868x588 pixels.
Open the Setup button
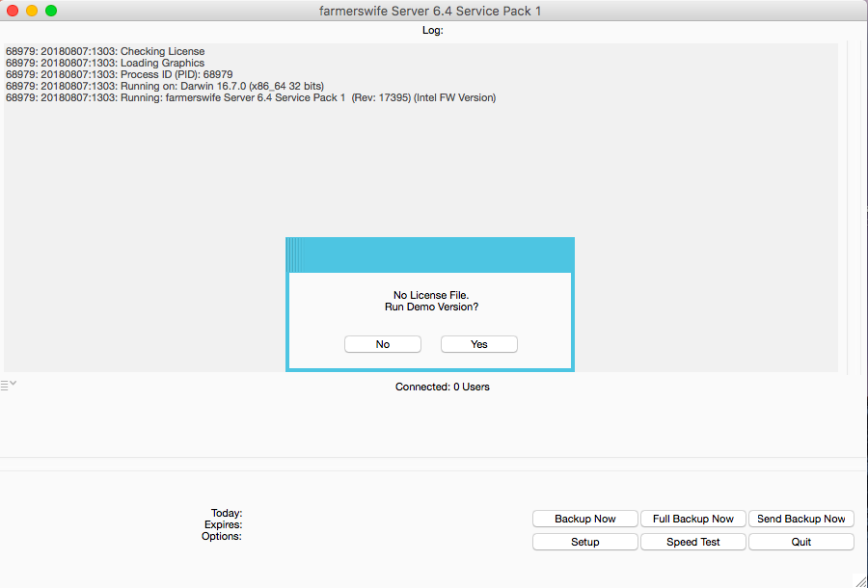585,542
